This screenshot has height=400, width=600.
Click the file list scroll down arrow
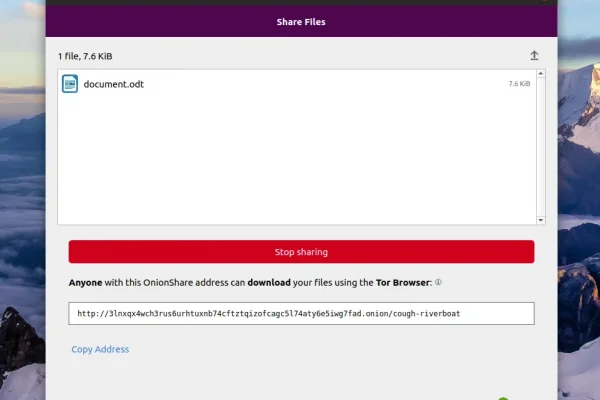[x=541, y=220]
